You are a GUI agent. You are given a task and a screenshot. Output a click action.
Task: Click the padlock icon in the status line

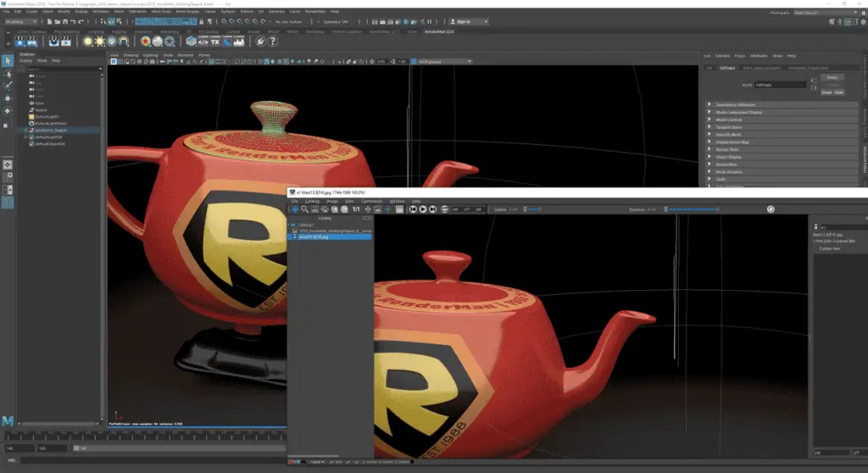[x=202, y=21]
